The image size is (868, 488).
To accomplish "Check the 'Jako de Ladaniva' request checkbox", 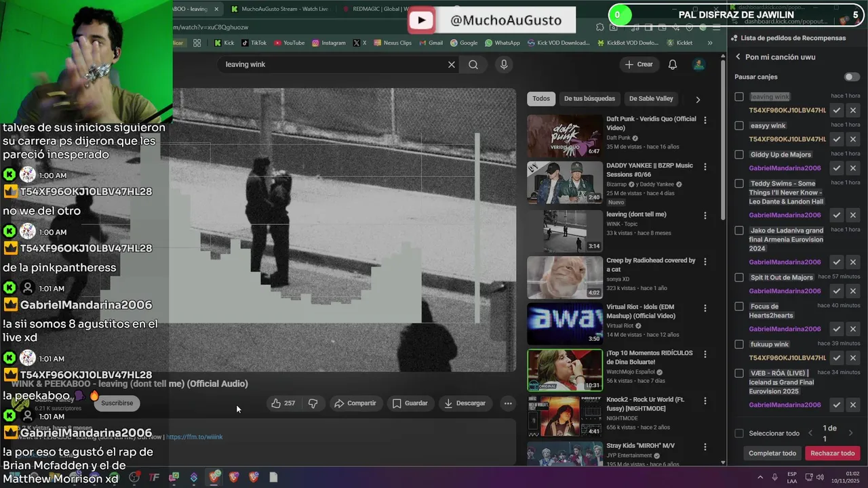I will coord(739,230).
